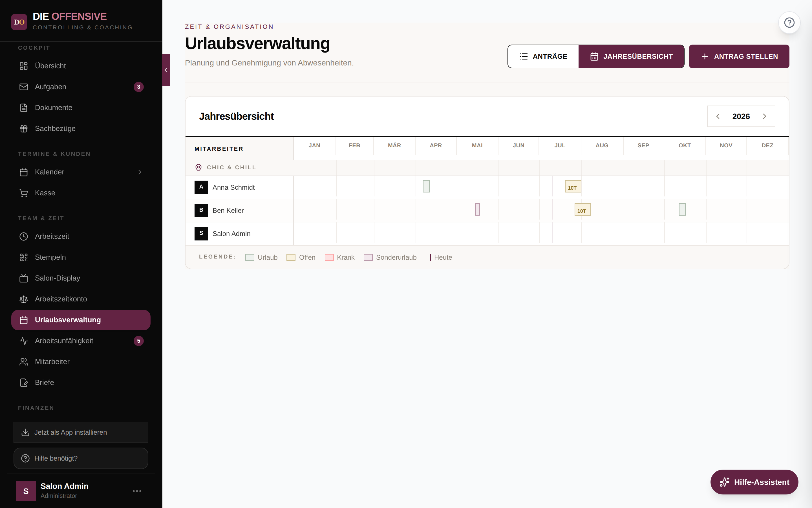
Task: Open Aufgaben envelope icon
Action: tap(23, 87)
